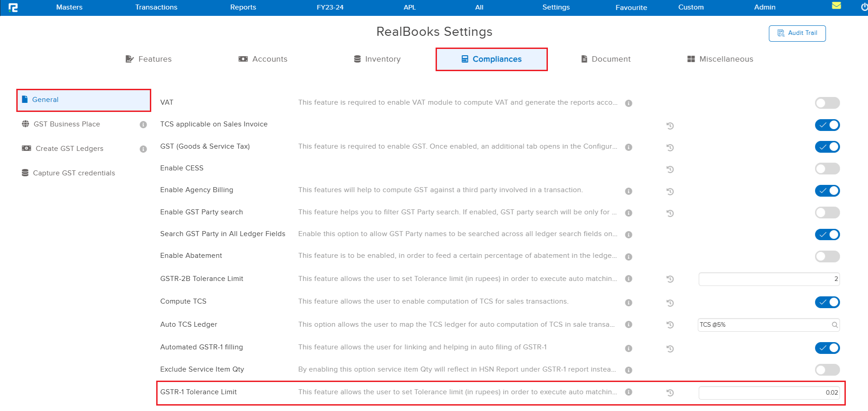Switch to the Miscellaneous tab
The image size is (868, 411).
[720, 59]
